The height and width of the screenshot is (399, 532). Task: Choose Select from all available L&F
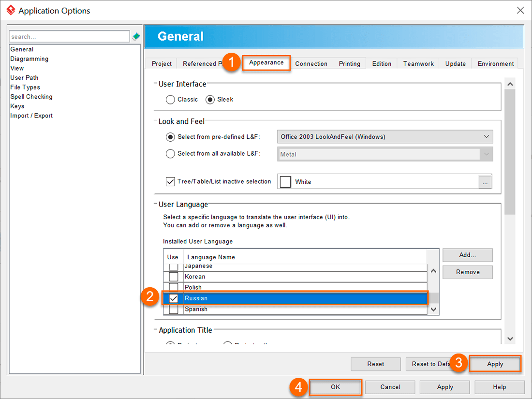click(x=170, y=154)
